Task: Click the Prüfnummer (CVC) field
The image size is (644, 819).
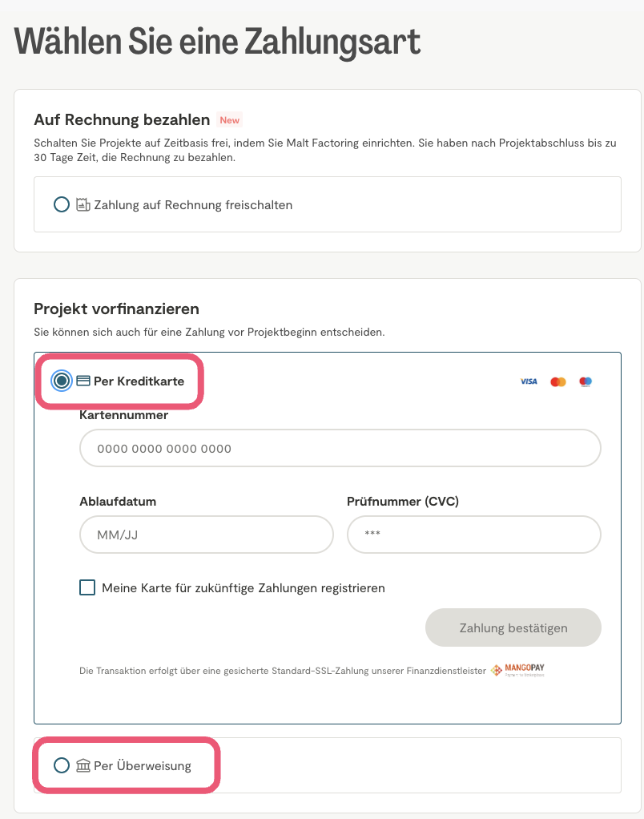Action: (473, 535)
